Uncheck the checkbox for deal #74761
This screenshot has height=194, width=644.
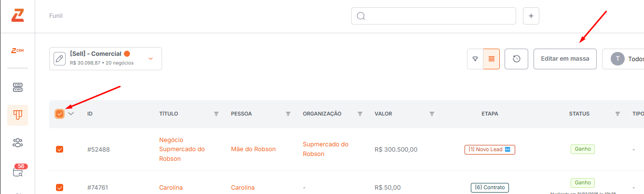60,187
